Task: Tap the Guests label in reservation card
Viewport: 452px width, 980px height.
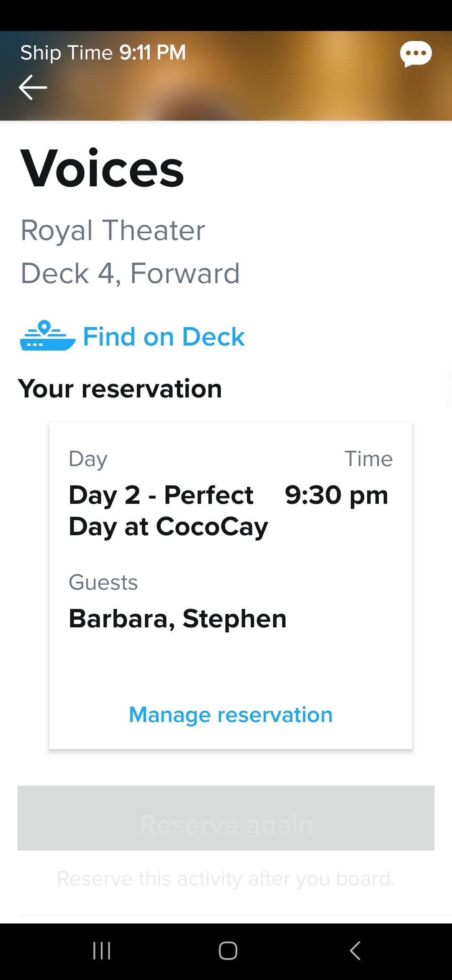Action: point(103,582)
